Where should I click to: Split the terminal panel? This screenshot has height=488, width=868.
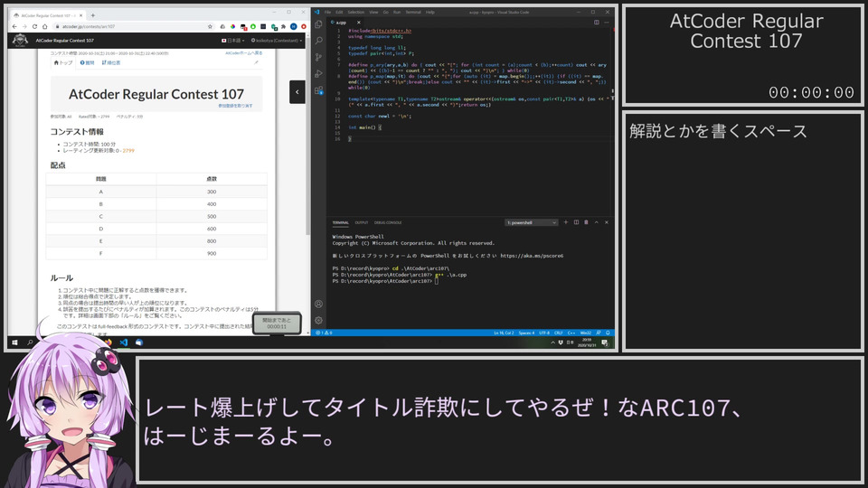tap(576, 222)
